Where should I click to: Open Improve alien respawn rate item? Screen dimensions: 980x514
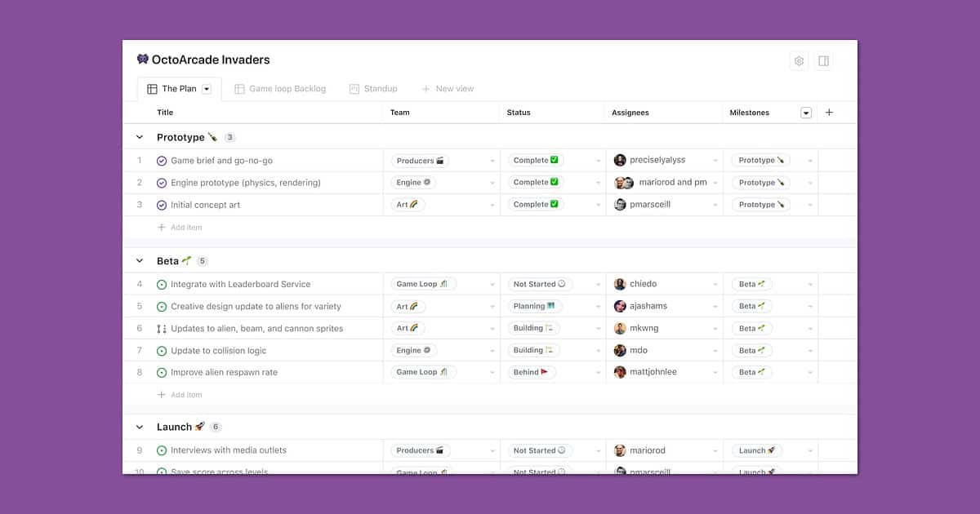coord(224,373)
